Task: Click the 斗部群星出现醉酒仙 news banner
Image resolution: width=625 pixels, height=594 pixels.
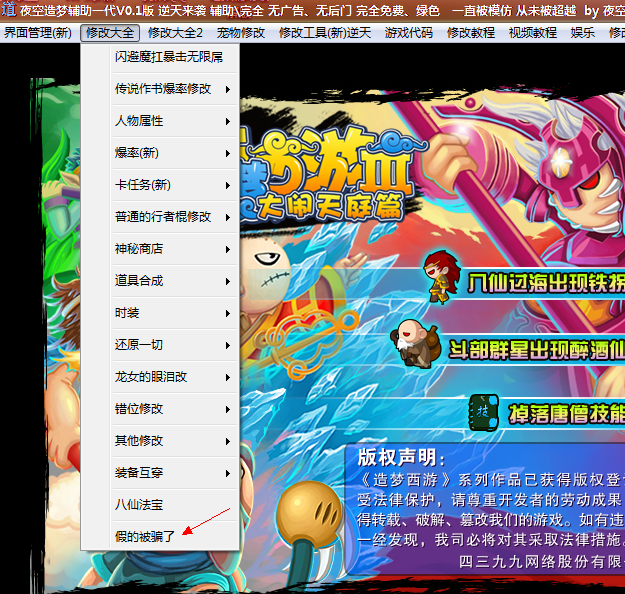Action: point(537,350)
